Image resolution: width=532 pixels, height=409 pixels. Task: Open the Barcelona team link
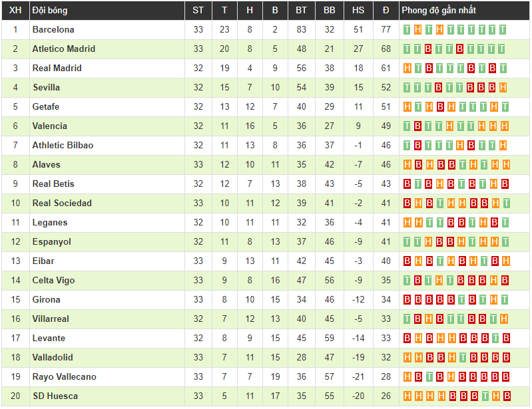pos(53,30)
